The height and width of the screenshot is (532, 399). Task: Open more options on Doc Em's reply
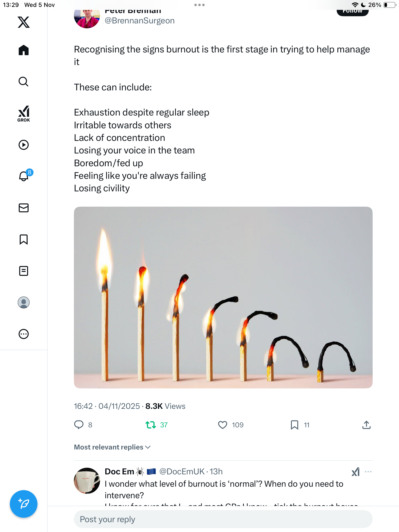coord(368,472)
